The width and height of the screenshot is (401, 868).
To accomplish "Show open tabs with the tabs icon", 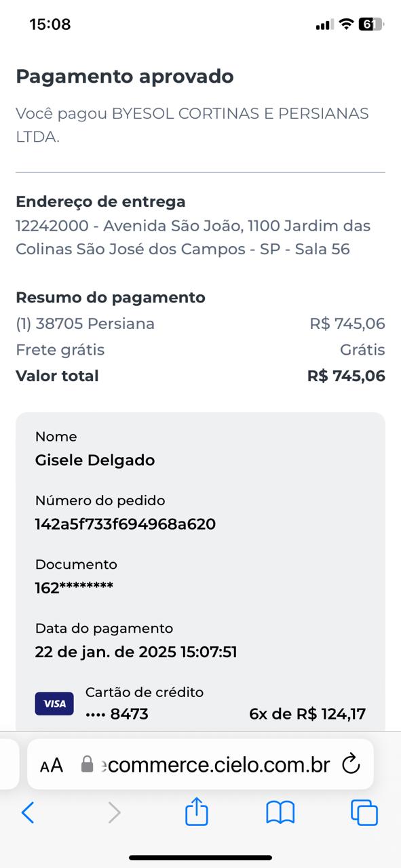I will [364, 812].
